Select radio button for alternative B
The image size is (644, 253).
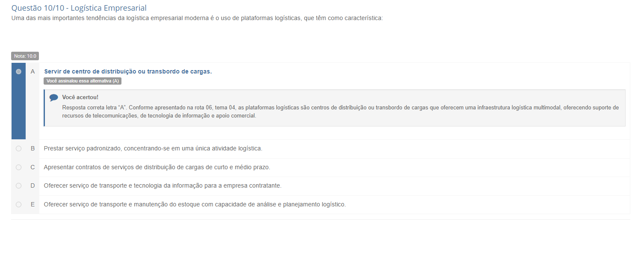18,149
